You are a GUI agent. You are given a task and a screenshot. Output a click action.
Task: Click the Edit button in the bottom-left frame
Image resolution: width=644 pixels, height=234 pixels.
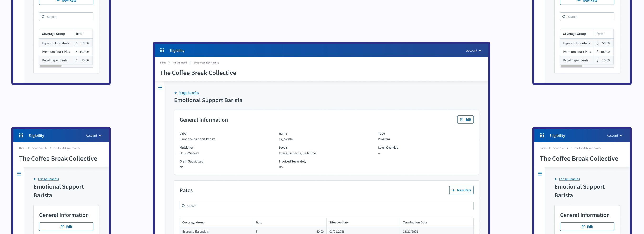(x=66, y=227)
